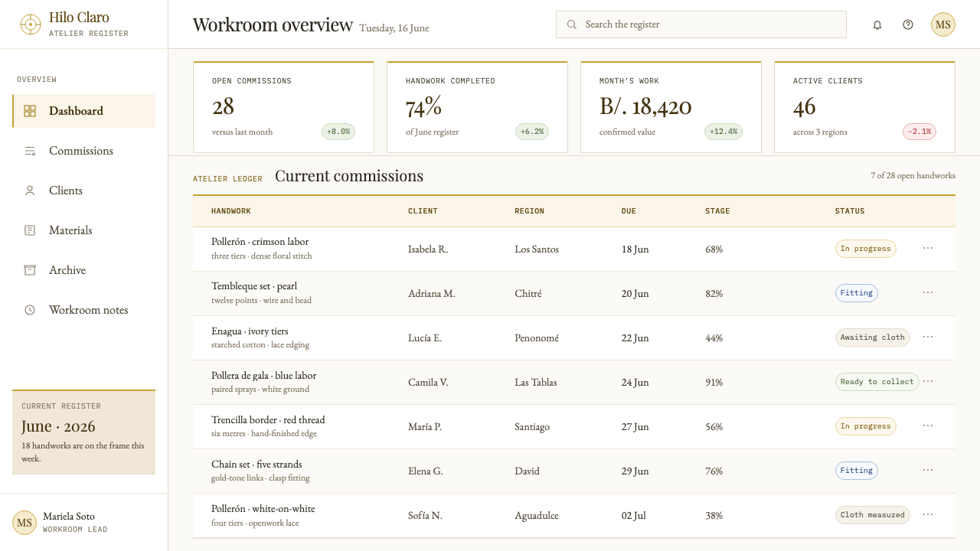Open row menu for Trencilla border

tap(928, 425)
